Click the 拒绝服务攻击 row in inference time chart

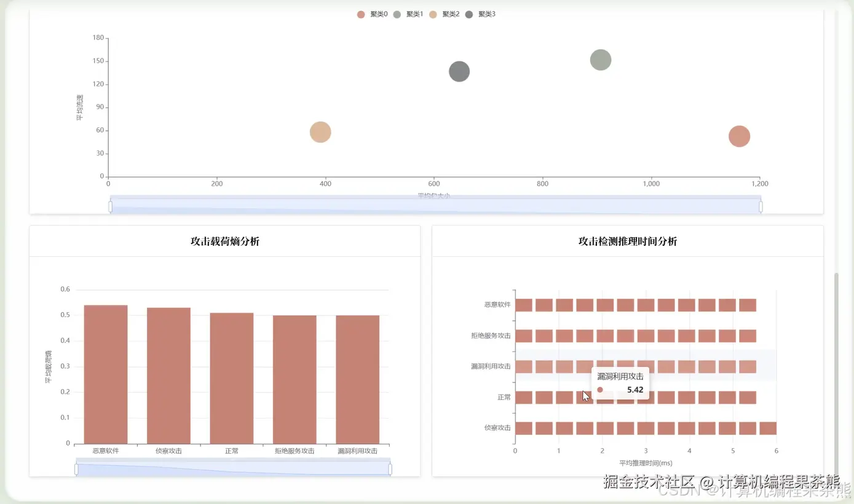click(x=636, y=336)
